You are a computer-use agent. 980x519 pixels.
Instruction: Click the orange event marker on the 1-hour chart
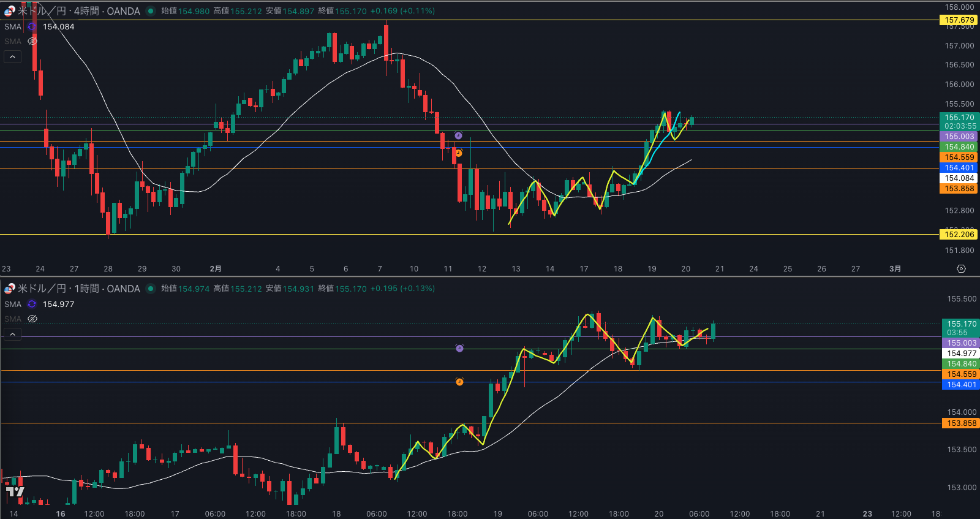coord(459,382)
